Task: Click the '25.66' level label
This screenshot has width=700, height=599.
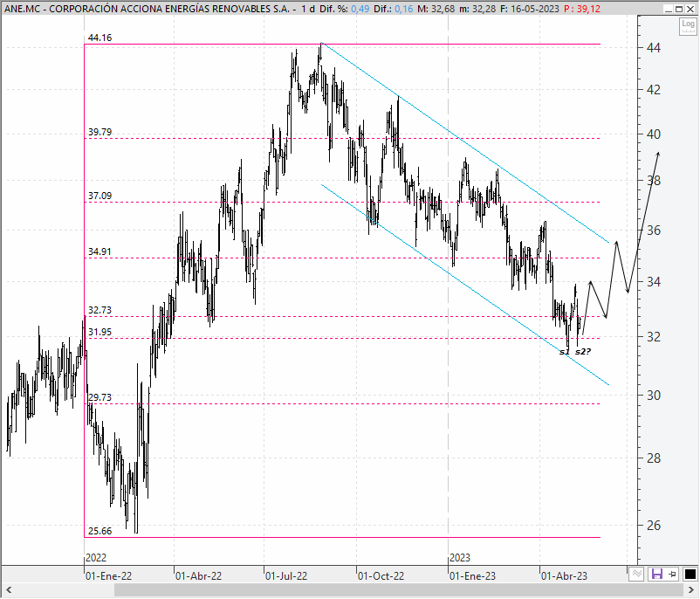Action: point(100,531)
